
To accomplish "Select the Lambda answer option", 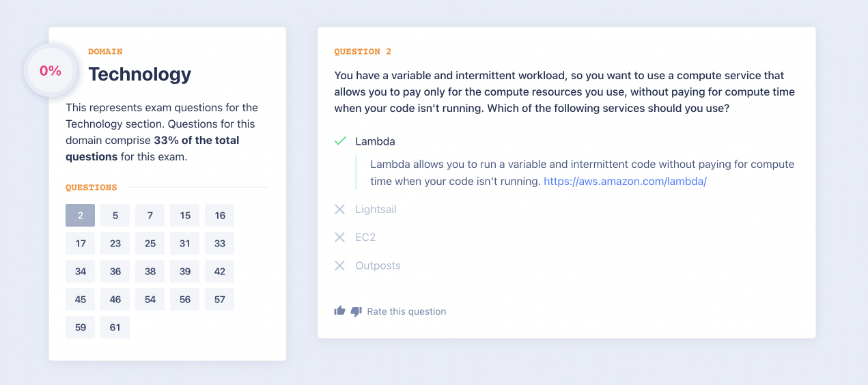I will (x=375, y=141).
